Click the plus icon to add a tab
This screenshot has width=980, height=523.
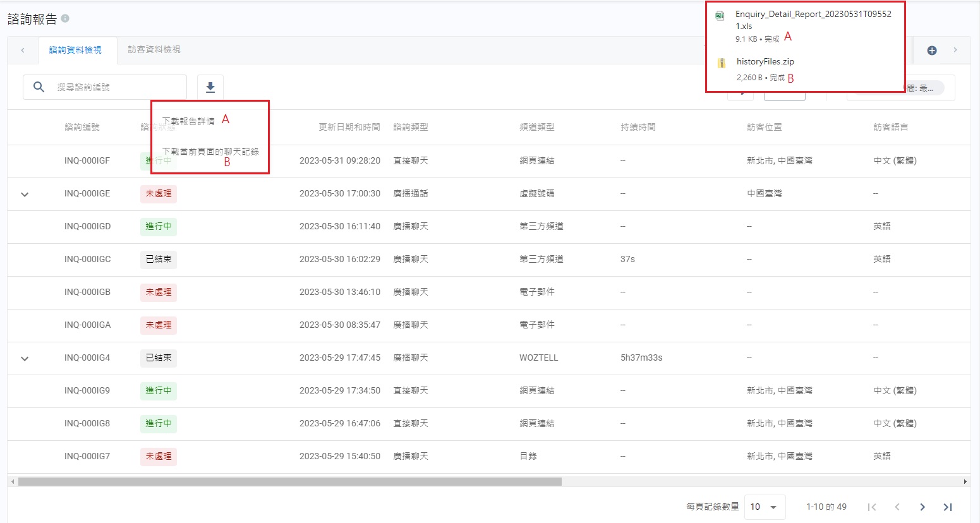coord(932,51)
